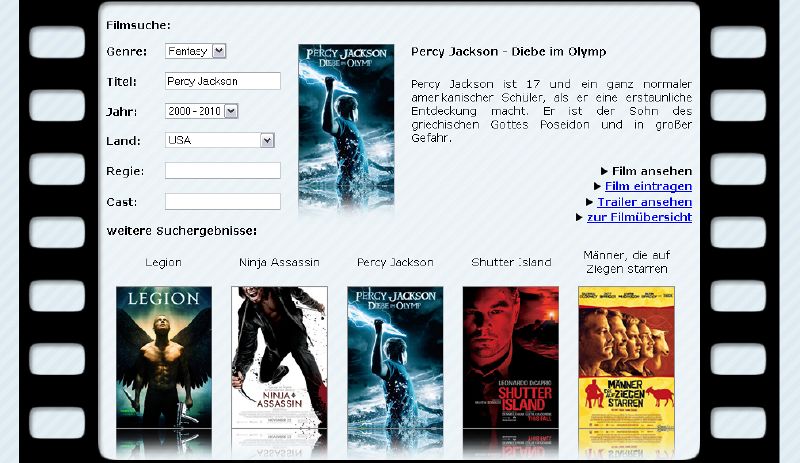
Task: Select the Percy Jackson poster in search results
Action: pos(395,357)
